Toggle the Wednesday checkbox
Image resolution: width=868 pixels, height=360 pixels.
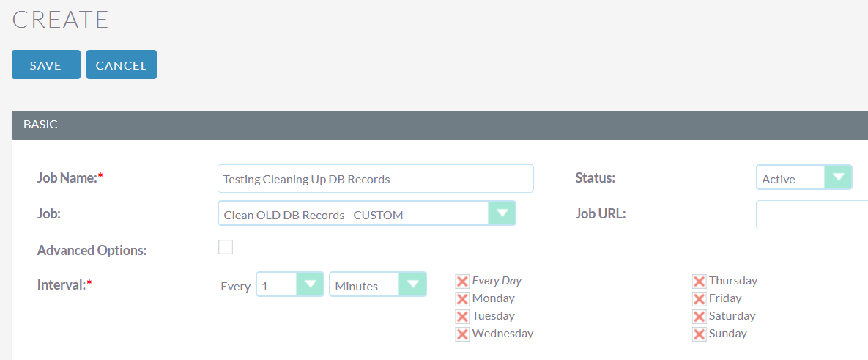click(462, 334)
